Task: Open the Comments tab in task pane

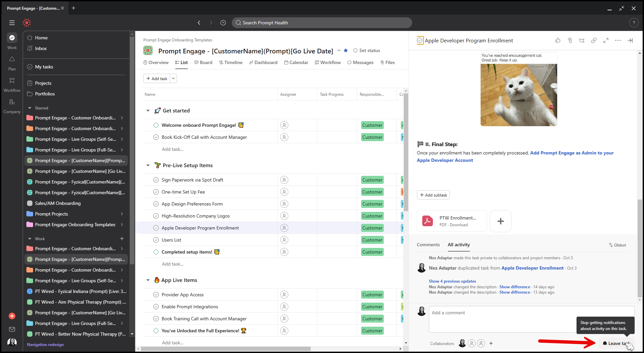Action: tap(428, 245)
